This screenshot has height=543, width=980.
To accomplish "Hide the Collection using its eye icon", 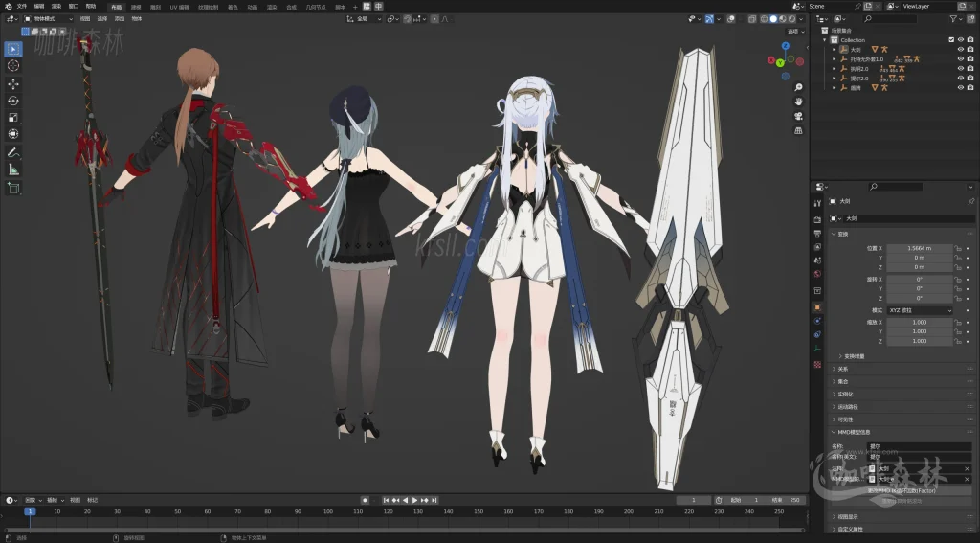I will (x=961, y=39).
